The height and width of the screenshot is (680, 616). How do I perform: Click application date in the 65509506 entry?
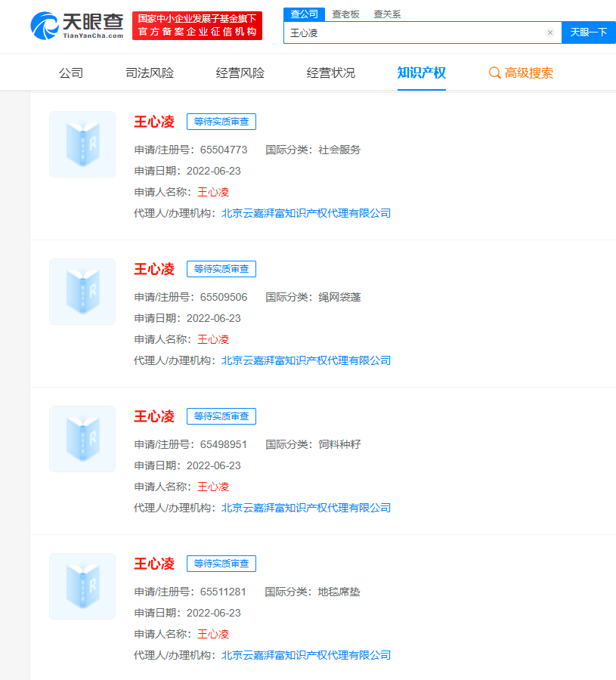(213, 318)
